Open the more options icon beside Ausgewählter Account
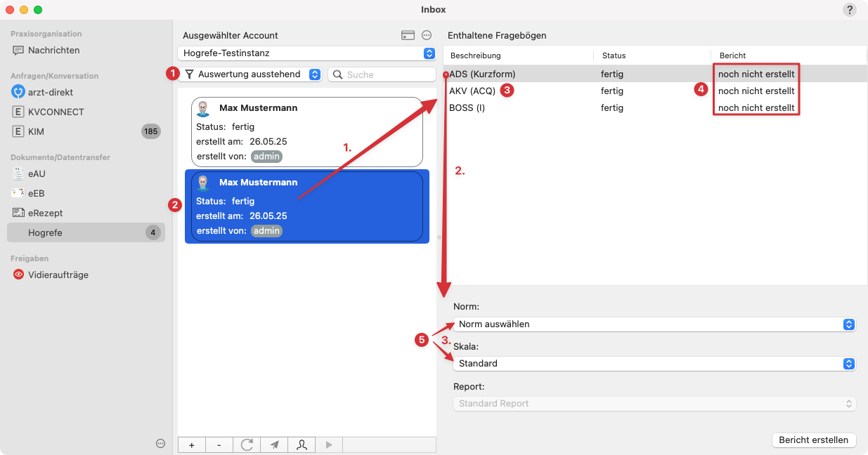 point(427,35)
